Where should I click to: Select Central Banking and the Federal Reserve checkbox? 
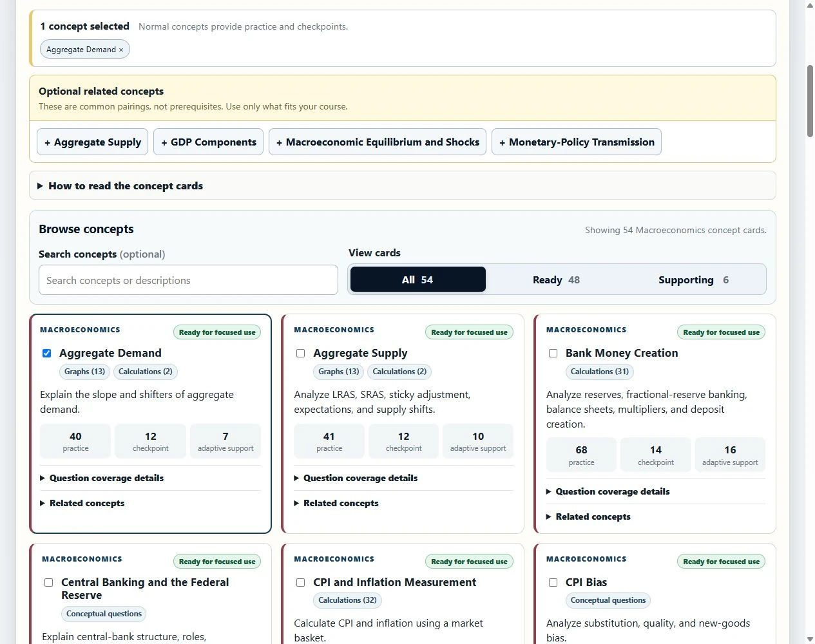click(48, 582)
